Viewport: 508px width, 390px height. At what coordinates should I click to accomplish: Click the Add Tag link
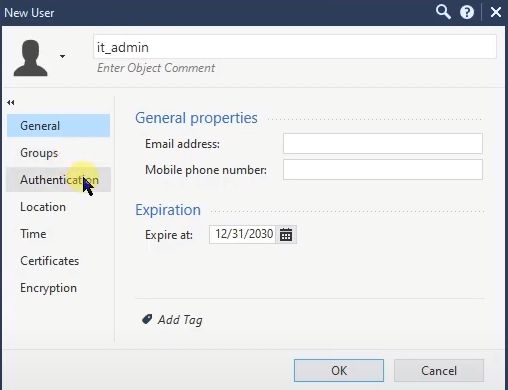coord(180,320)
